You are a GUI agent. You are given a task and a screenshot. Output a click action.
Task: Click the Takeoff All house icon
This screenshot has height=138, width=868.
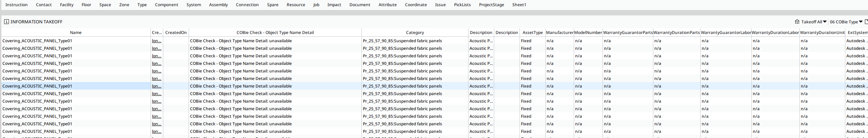(797, 22)
